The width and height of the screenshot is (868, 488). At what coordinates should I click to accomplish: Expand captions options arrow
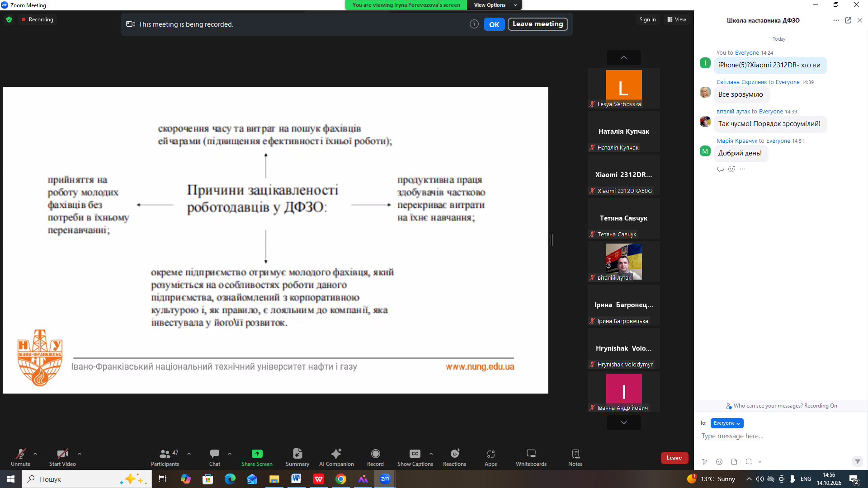pyautogui.click(x=431, y=454)
